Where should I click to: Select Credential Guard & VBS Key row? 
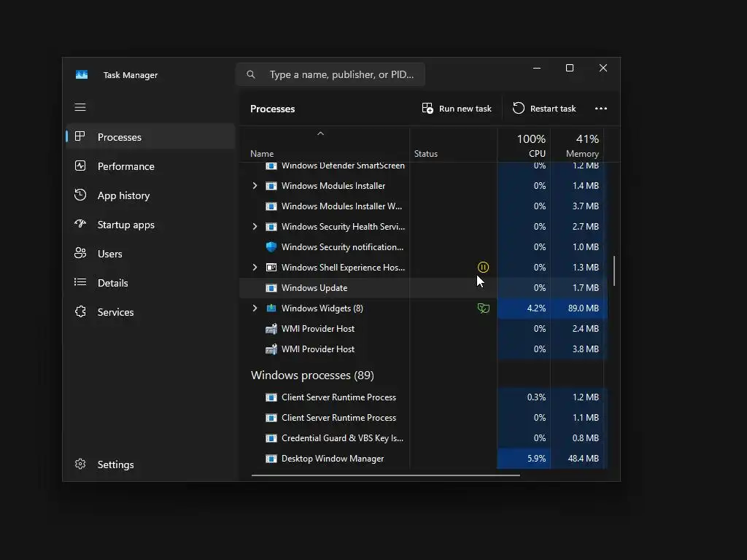(x=424, y=438)
